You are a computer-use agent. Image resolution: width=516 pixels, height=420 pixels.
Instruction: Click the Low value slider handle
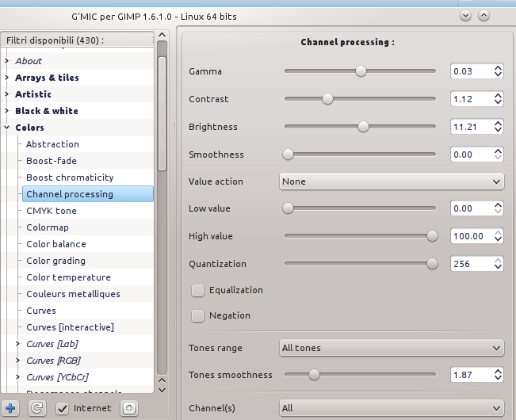coord(288,208)
